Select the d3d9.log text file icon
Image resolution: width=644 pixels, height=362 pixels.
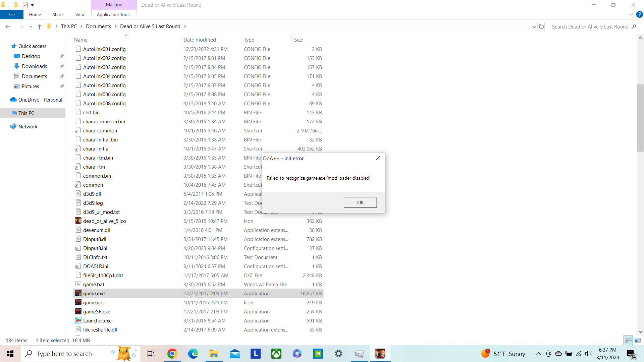pos(78,203)
